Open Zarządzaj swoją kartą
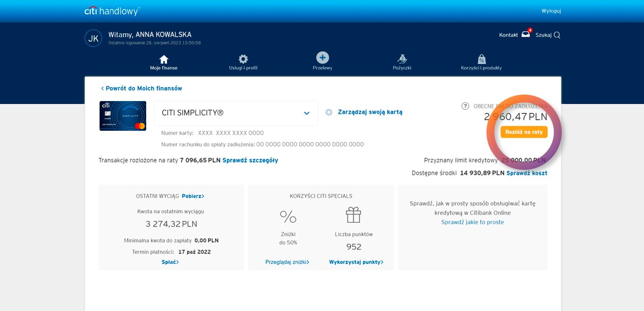This screenshot has width=644, height=311. (x=370, y=112)
